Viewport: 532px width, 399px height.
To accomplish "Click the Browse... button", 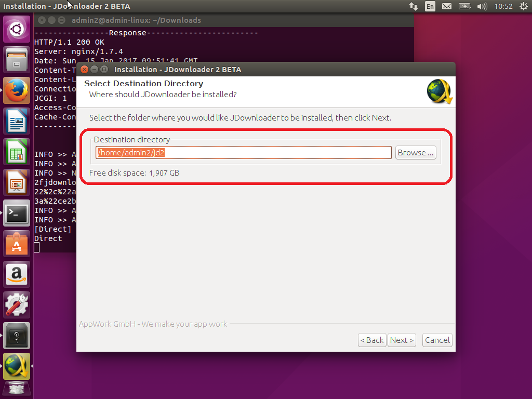I will pyautogui.click(x=416, y=153).
